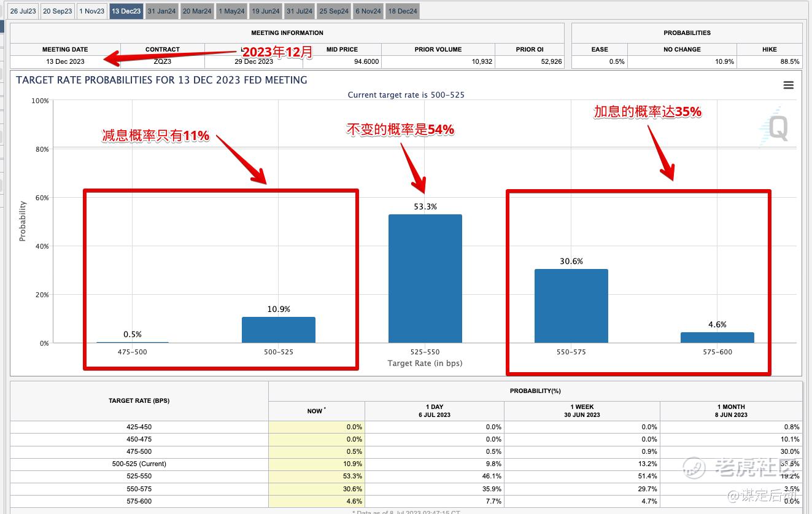Select the 53.3% data label above the bar
The width and height of the screenshot is (812, 514).
425,207
